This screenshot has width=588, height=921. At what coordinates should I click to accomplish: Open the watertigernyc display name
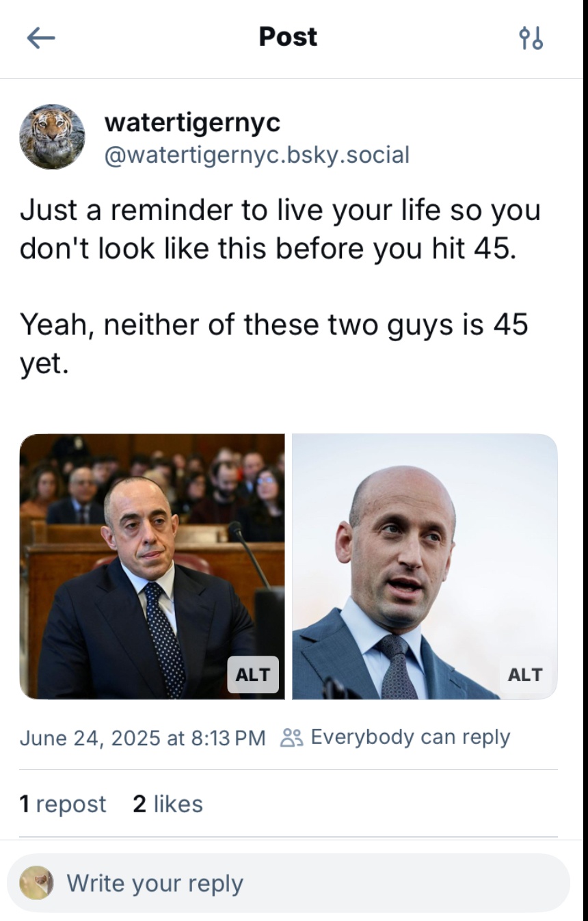[192, 123]
